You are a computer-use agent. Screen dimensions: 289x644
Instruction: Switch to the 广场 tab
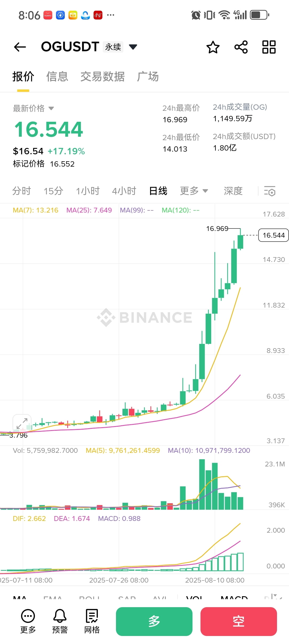pyautogui.click(x=148, y=77)
